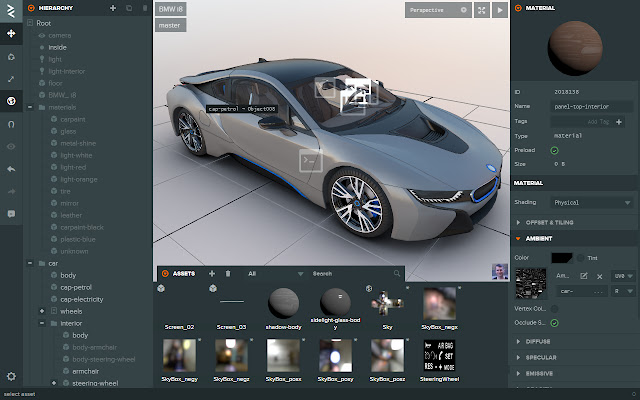Toggle Vertex Color checkbox
This screenshot has height=400, width=640.
pos(554,309)
